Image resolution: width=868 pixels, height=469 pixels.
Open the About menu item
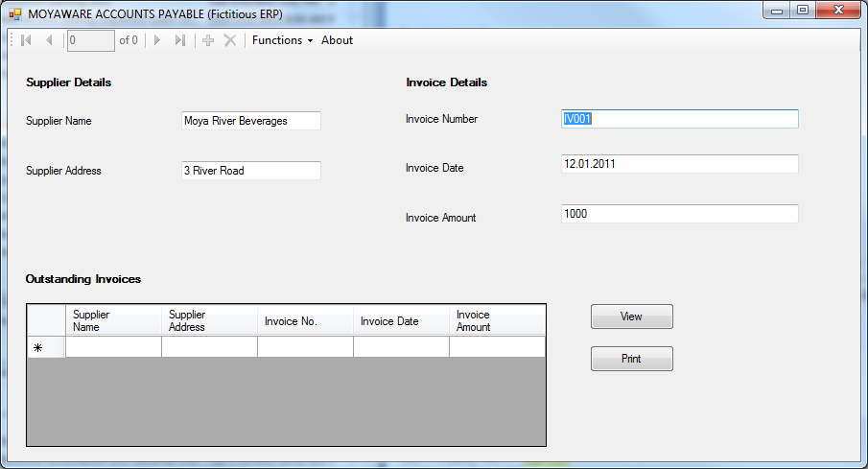[337, 40]
